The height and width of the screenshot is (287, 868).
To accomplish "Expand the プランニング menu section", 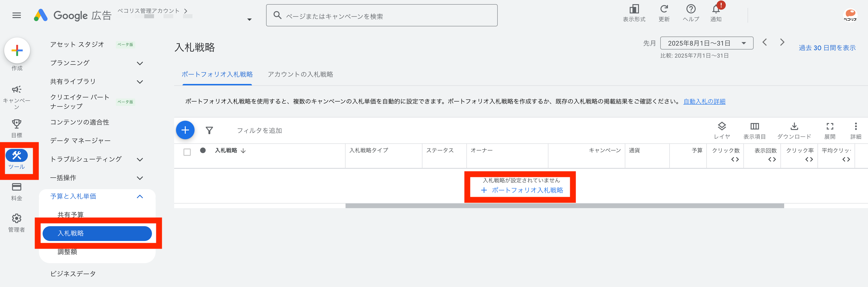I will tap(140, 63).
